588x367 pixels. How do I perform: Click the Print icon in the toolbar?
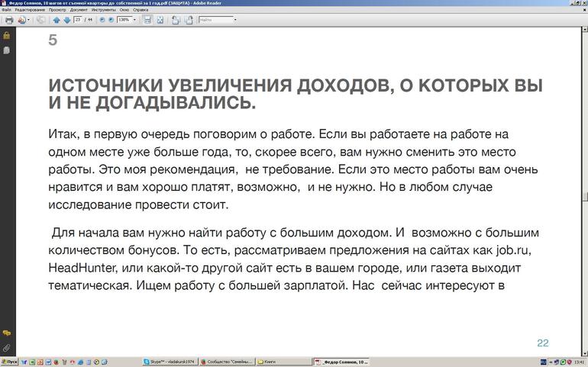pyautogui.click(x=8, y=20)
